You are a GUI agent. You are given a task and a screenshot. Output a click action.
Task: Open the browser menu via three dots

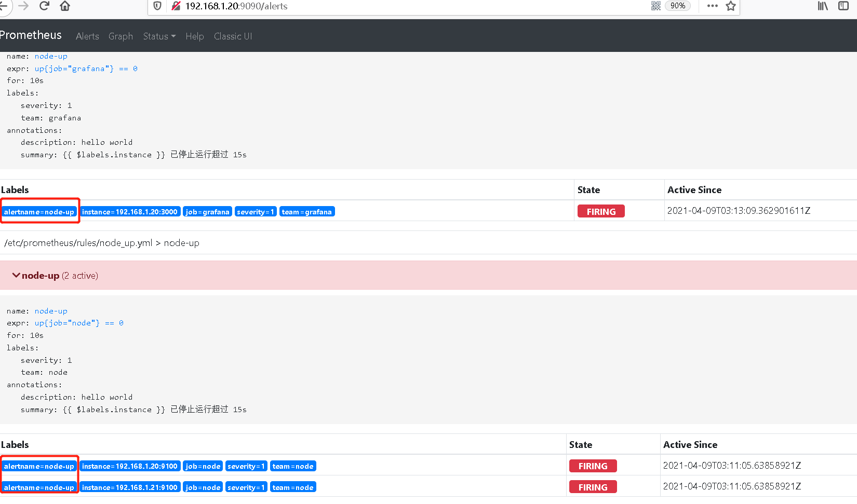pyautogui.click(x=712, y=6)
